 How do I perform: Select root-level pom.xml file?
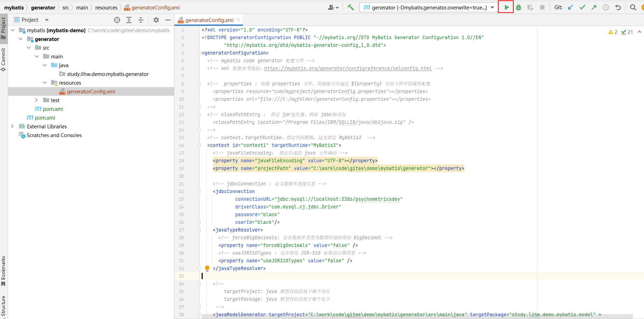[45, 118]
